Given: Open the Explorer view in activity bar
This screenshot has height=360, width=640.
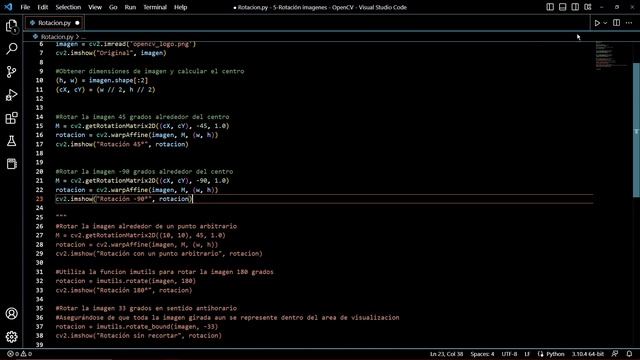Looking at the screenshot, I should click(11, 26).
